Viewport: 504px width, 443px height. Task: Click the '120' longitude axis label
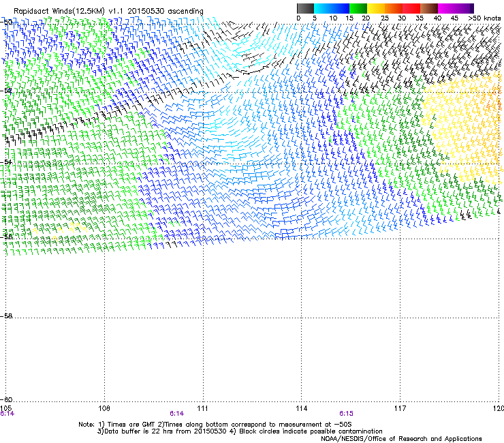click(498, 408)
